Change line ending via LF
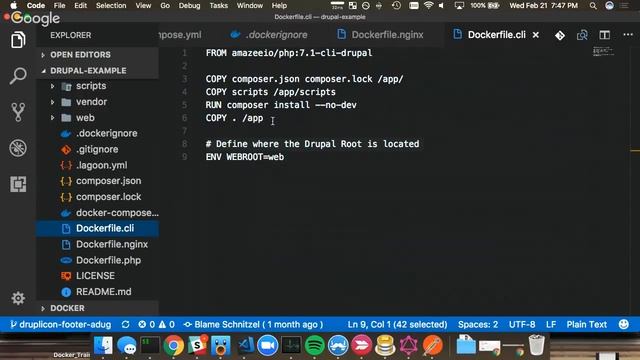 click(551, 324)
